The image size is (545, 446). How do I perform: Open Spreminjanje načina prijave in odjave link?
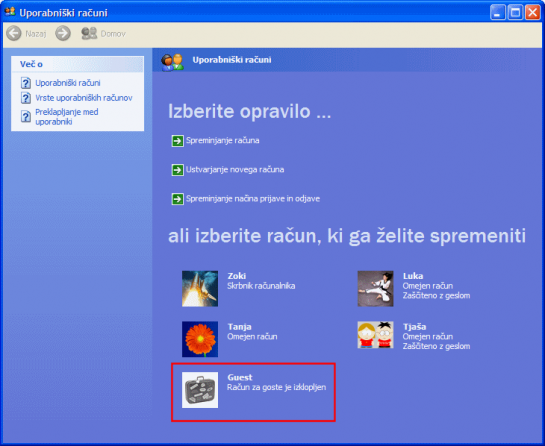pyautogui.click(x=253, y=199)
